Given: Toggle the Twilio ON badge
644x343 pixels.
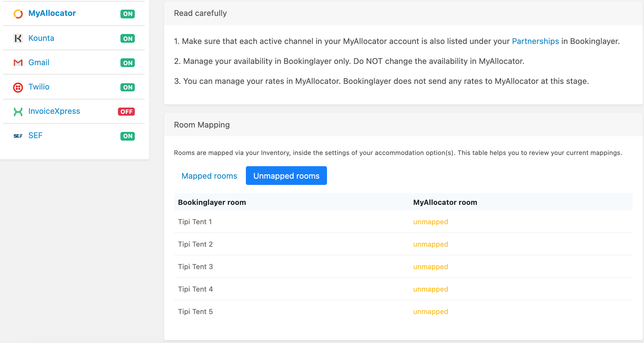Looking at the screenshot, I should pyautogui.click(x=128, y=87).
